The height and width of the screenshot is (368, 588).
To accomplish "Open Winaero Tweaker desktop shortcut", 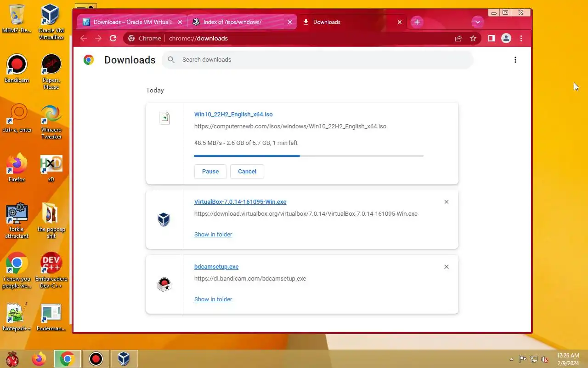I will pos(51,121).
